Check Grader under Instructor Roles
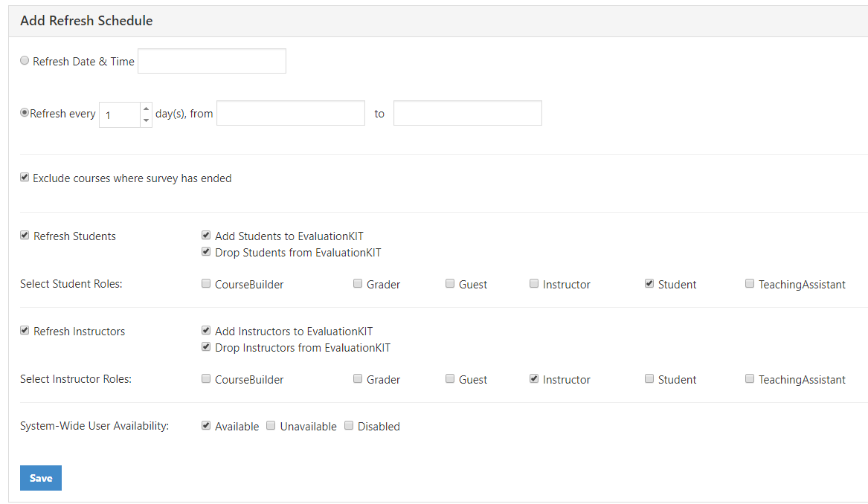The width and height of the screenshot is (868, 504). click(358, 379)
